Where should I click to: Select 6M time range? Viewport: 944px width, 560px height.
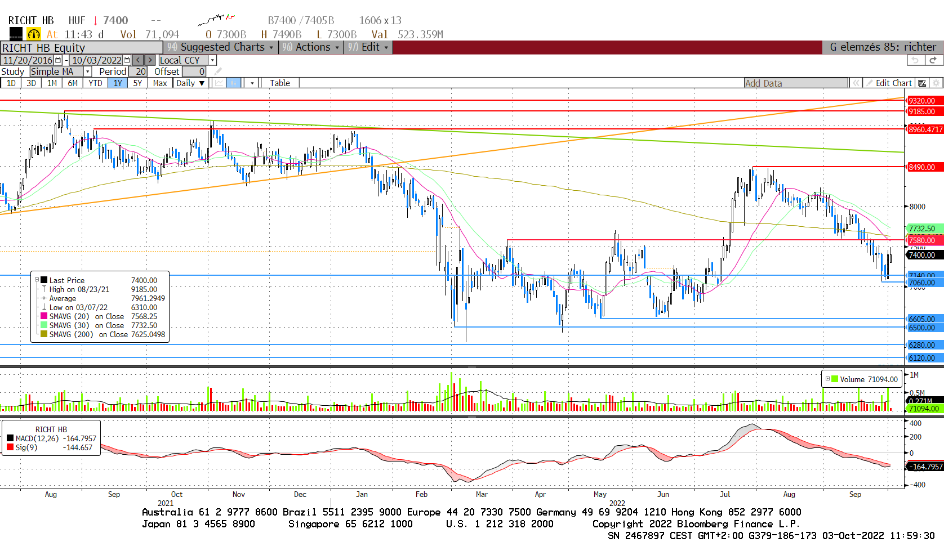click(x=73, y=83)
